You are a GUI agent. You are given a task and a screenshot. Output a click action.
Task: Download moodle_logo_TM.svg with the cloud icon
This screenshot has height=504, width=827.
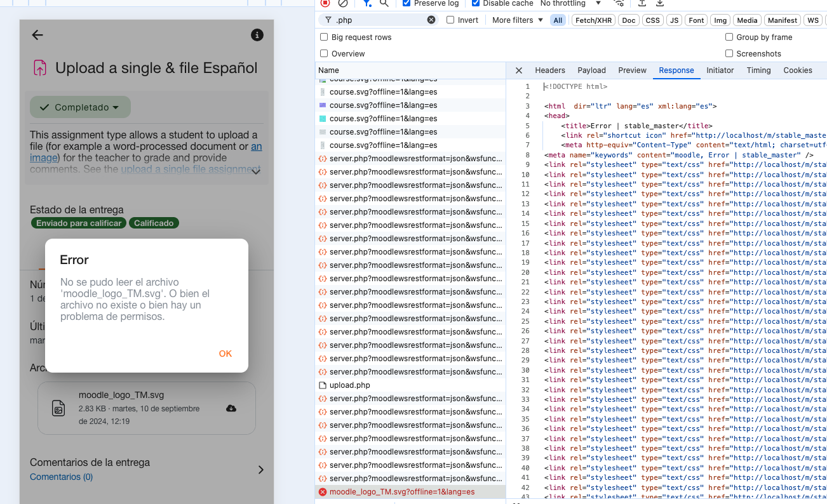coord(231,408)
